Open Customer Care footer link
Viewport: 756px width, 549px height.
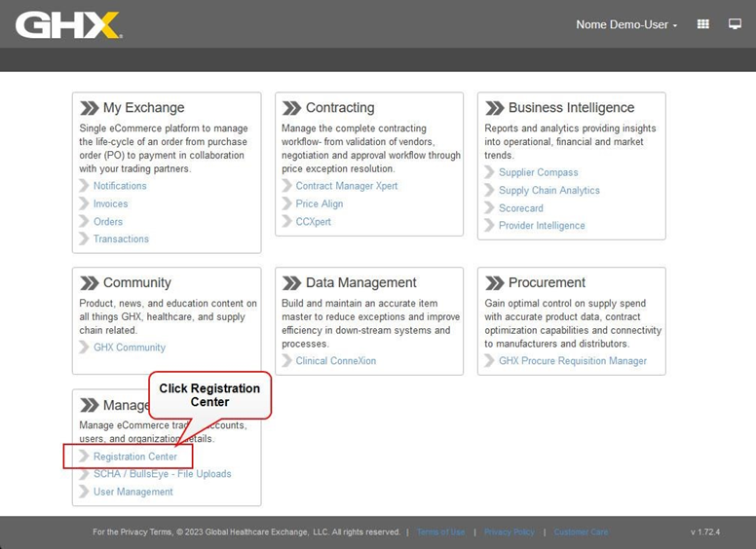(581, 532)
